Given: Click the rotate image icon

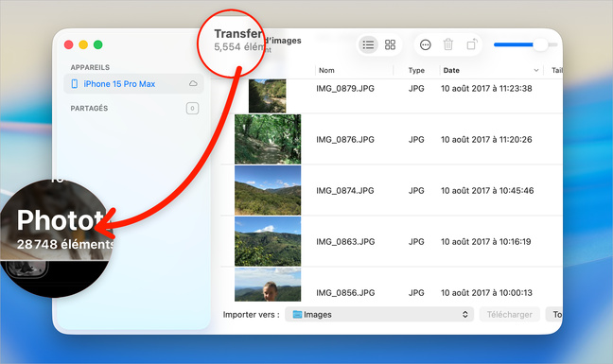Looking at the screenshot, I should (472, 44).
